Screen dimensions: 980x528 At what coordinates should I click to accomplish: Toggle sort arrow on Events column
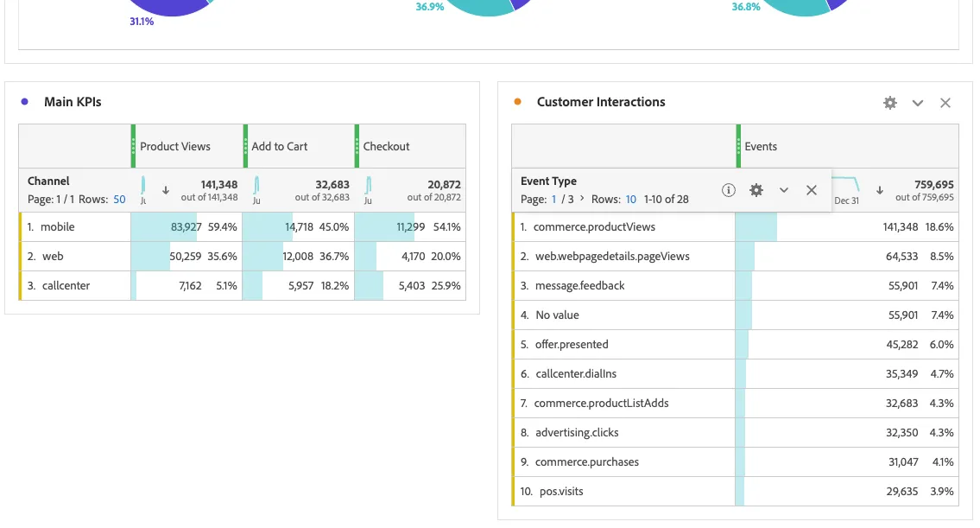pyautogui.click(x=879, y=190)
